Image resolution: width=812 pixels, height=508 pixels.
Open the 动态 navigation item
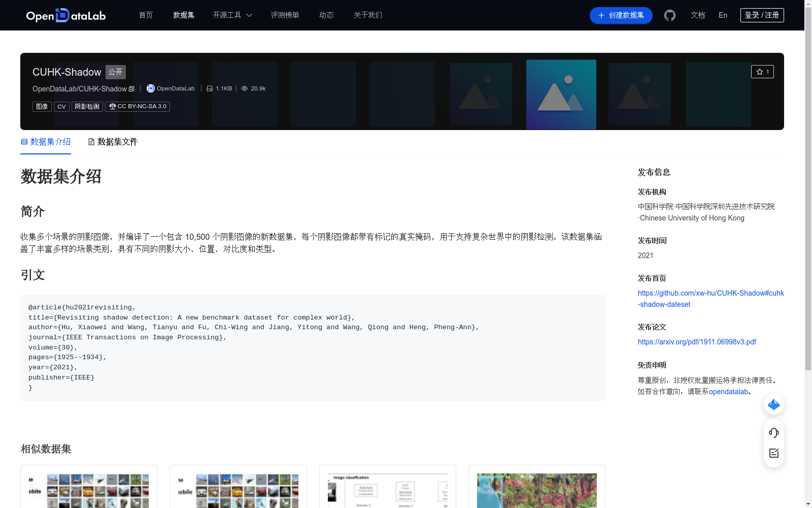326,15
